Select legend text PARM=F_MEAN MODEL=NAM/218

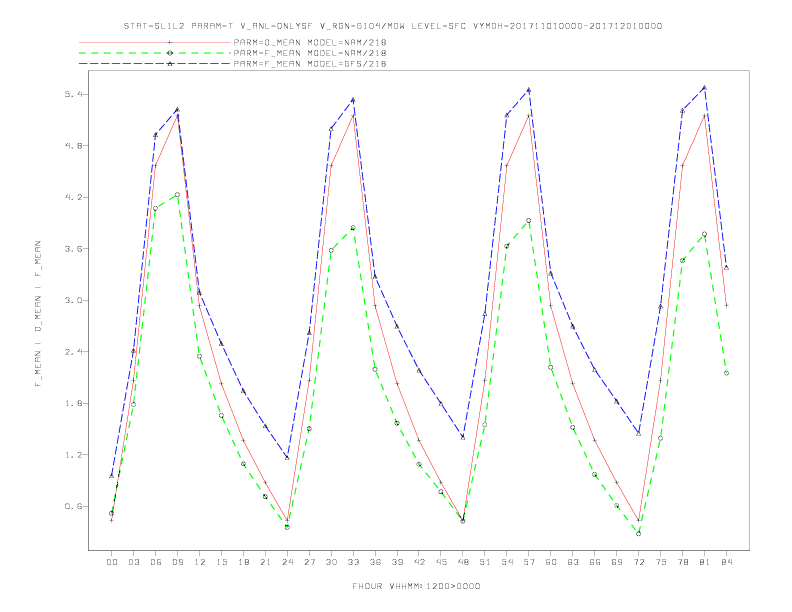310,53
